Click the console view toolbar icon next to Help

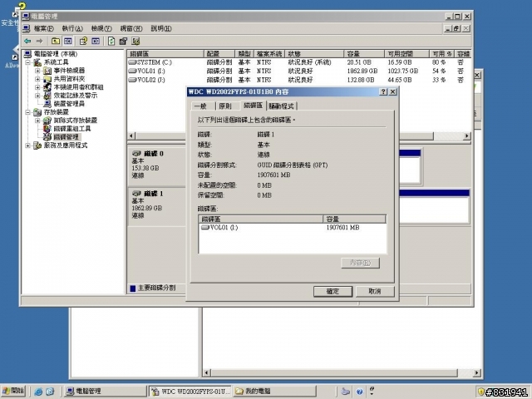[x=96, y=41]
